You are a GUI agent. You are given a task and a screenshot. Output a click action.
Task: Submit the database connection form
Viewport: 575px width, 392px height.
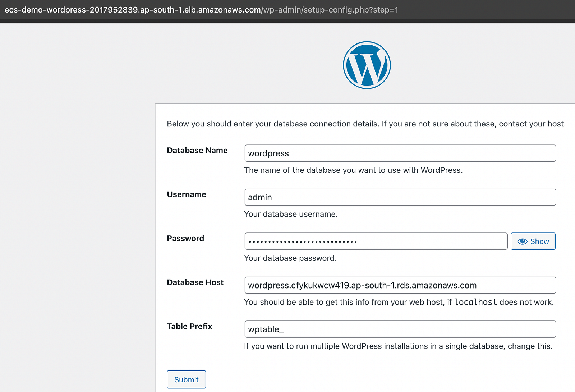(186, 379)
